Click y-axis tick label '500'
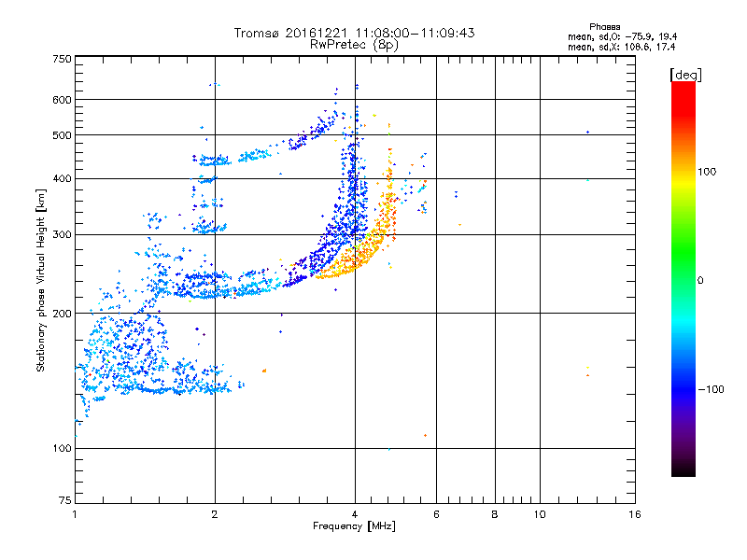Image resolution: width=747 pixels, height=560 pixels. (63, 135)
